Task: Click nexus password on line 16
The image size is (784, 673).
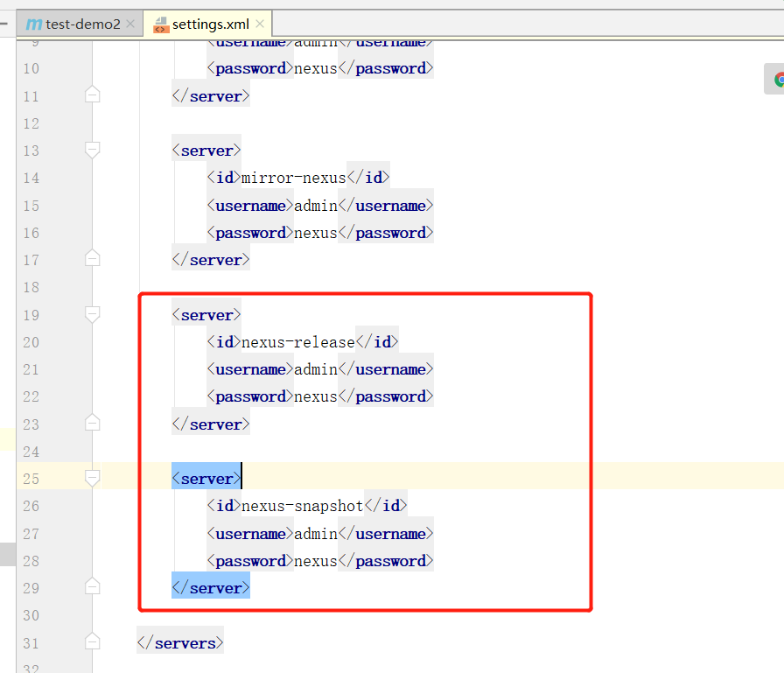Action: click(x=316, y=233)
